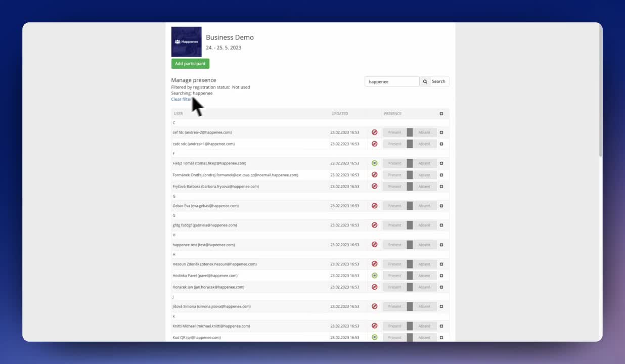Expand the Hodinka Pavel row details
The width and height of the screenshot is (625, 364).
441,276
